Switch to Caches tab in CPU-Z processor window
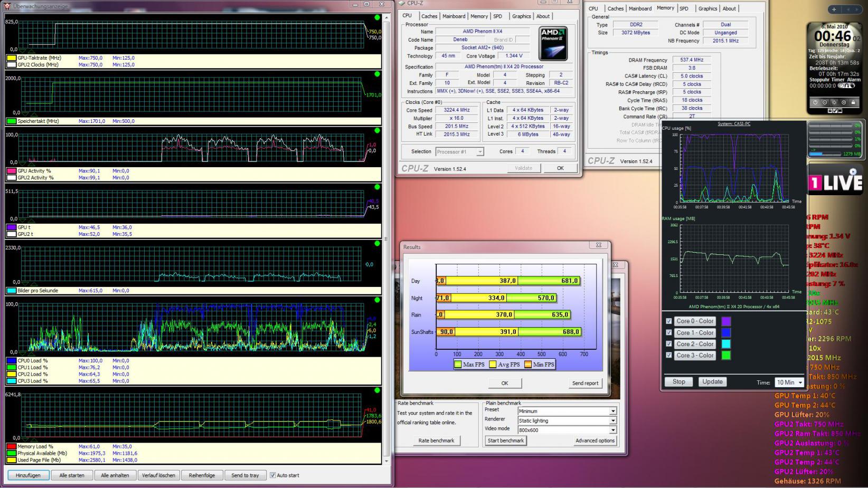 click(x=429, y=16)
